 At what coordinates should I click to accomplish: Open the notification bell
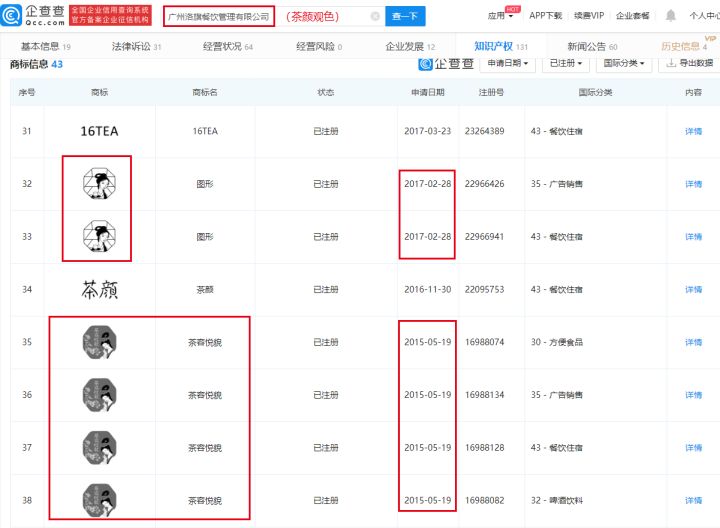click(x=670, y=16)
